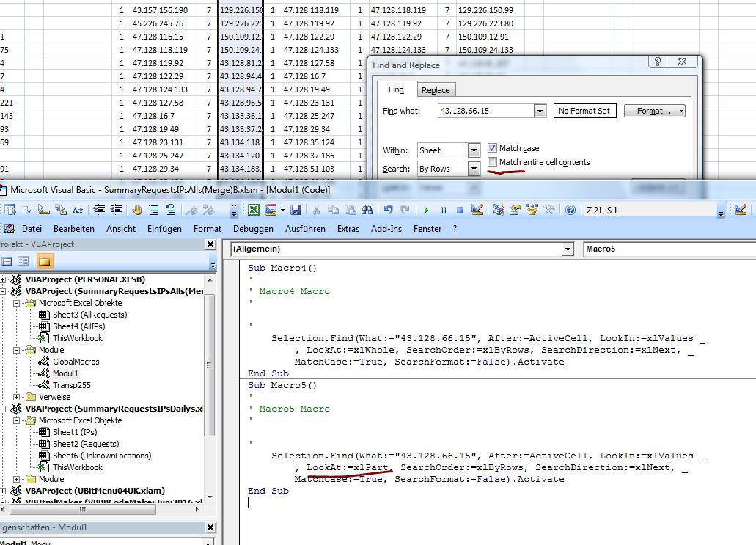Expand VBAProject (PERSONAL.XLSB) node
Viewport: 756px width, 545px height.
(x=2, y=279)
